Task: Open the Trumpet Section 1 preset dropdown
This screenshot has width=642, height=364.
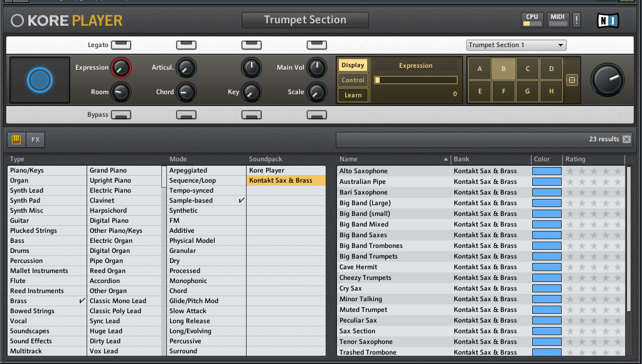Action: coord(516,45)
